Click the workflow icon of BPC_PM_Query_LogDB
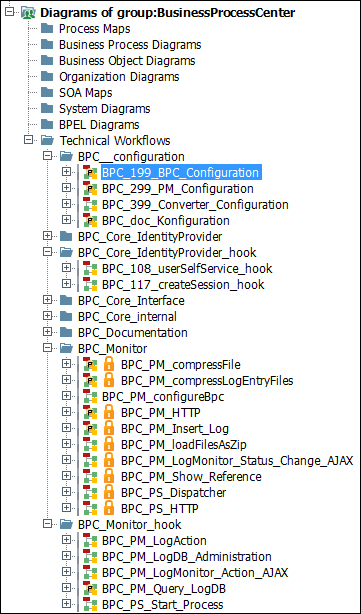Screen dimensions: 361x614 90,588
